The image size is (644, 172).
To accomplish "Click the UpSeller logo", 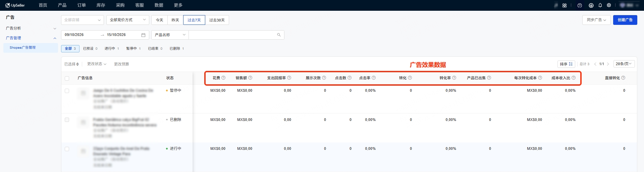I will pos(15,5).
